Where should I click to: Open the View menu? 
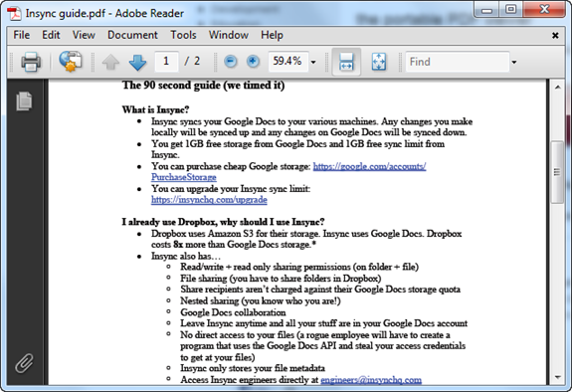tap(84, 35)
